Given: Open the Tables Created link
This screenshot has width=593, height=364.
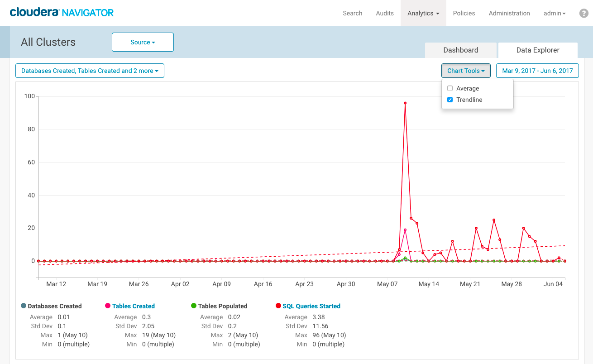Looking at the screenshot, I should (x=134, y=306).
